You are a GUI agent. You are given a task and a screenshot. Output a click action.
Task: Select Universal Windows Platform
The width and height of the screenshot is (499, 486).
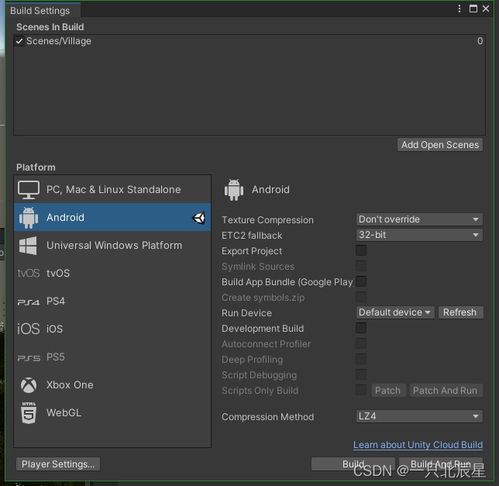tap(113, 246)
